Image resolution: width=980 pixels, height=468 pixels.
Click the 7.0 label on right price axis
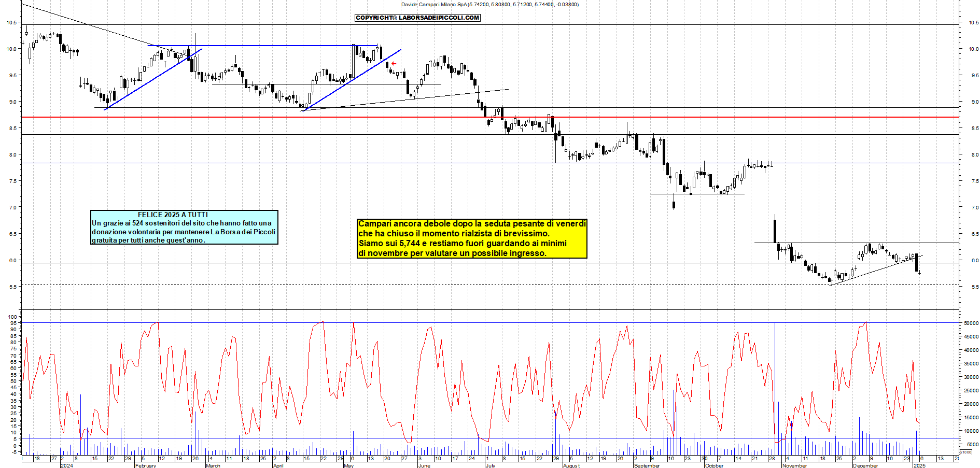(975, 207)
